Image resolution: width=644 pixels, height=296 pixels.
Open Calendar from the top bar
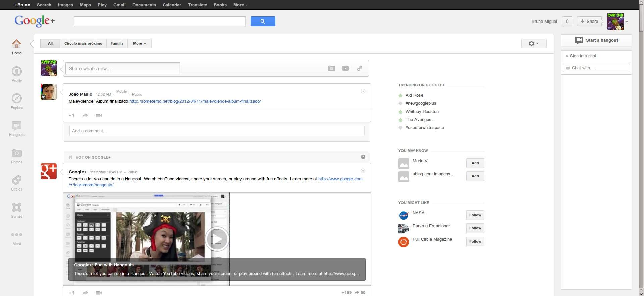coord(172,5)
